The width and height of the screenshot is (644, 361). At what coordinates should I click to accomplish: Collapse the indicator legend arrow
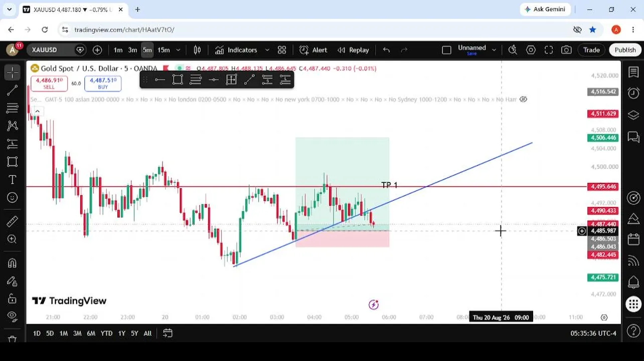(37, 111)
